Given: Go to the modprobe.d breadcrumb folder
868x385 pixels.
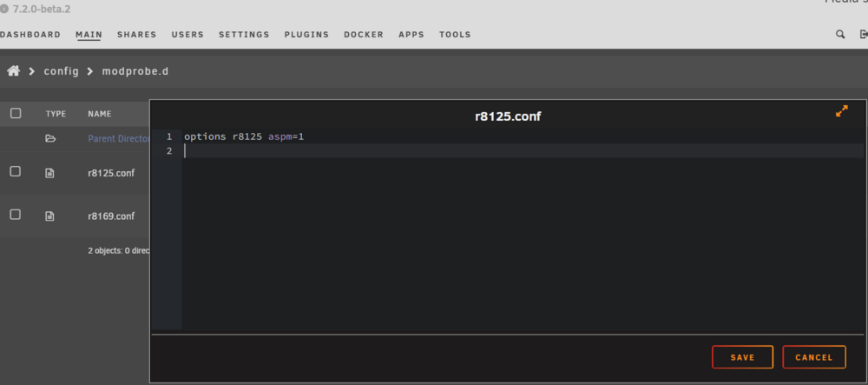Looking at the screenshot, I should pos(135,71).
